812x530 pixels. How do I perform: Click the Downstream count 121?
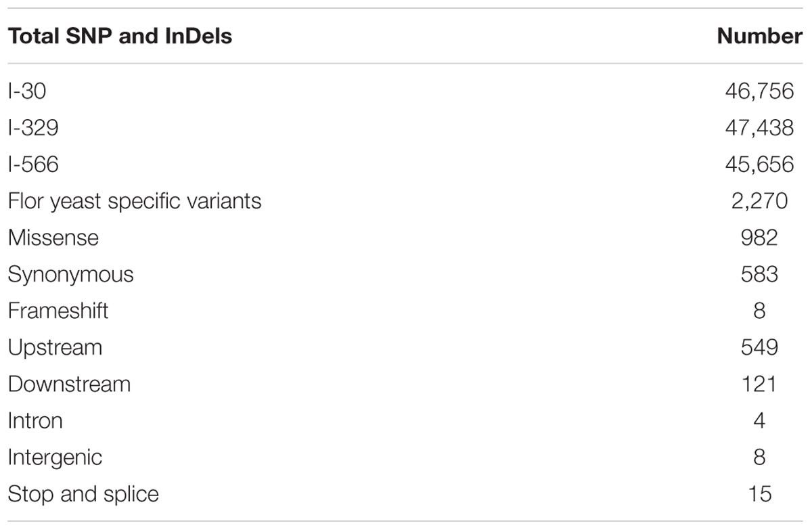click(x=759, y=384)
